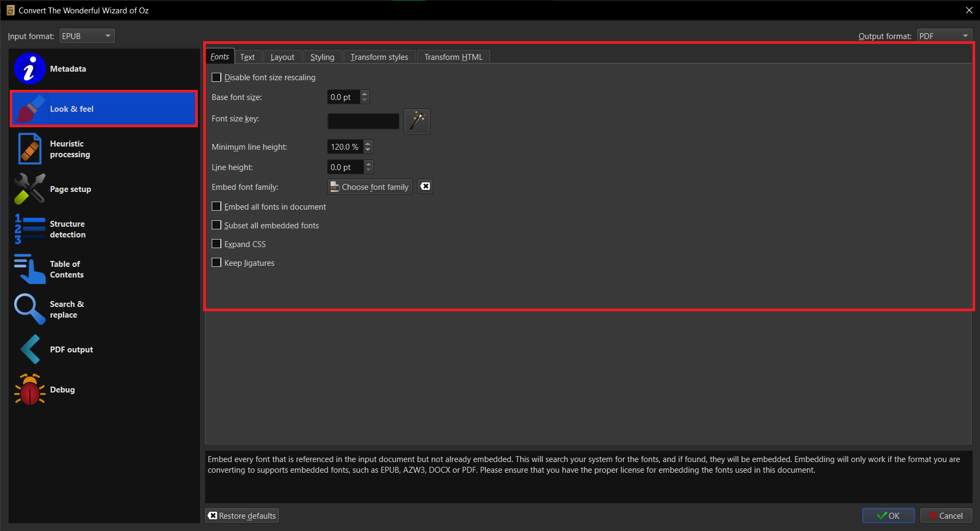980x531 pixels.
Task: Switch to the Layout tab
Action: (282, 57)
